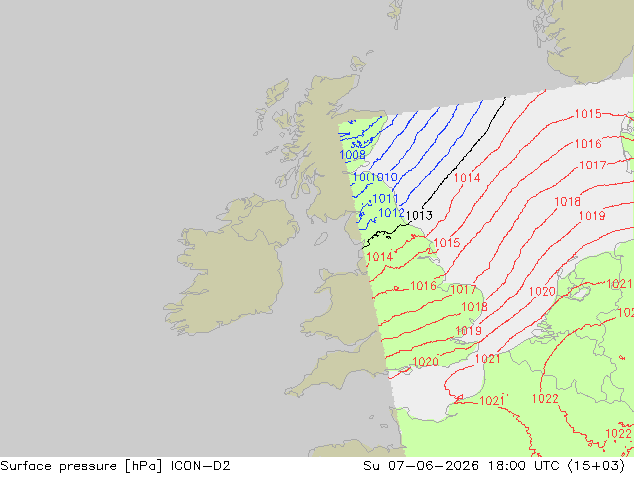Click the black 1013 isobar label
The image size is (634, 490).
click(x=419, y=215)
